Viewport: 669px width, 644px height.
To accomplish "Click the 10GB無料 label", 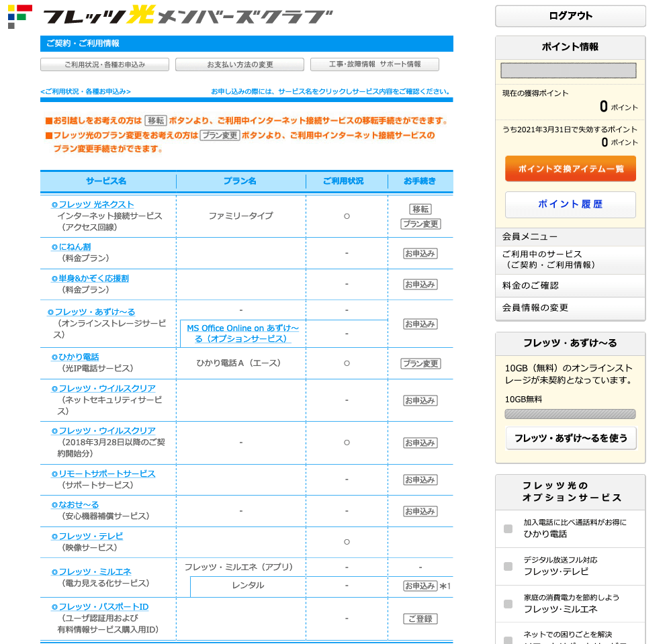I will click(x=523, y=400).
